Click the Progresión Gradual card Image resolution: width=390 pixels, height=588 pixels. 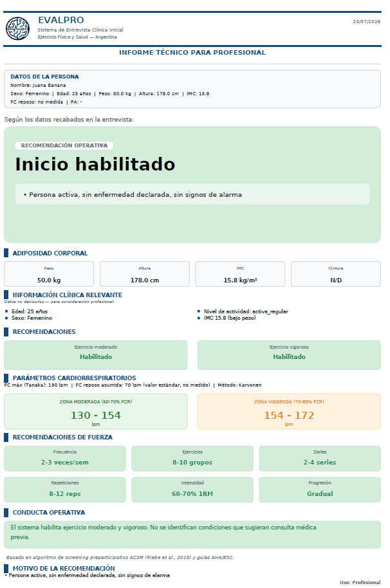[320, 490]
